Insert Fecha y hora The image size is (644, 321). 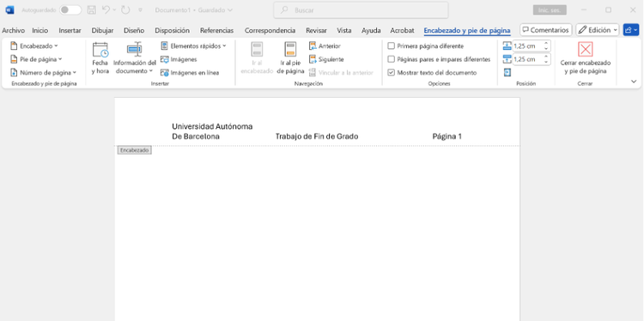tap(100, 58)
